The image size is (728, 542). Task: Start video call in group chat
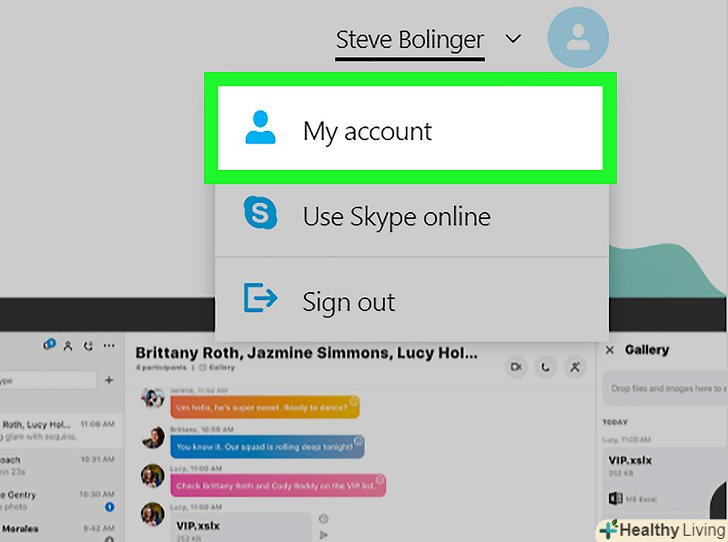point(516,367)
